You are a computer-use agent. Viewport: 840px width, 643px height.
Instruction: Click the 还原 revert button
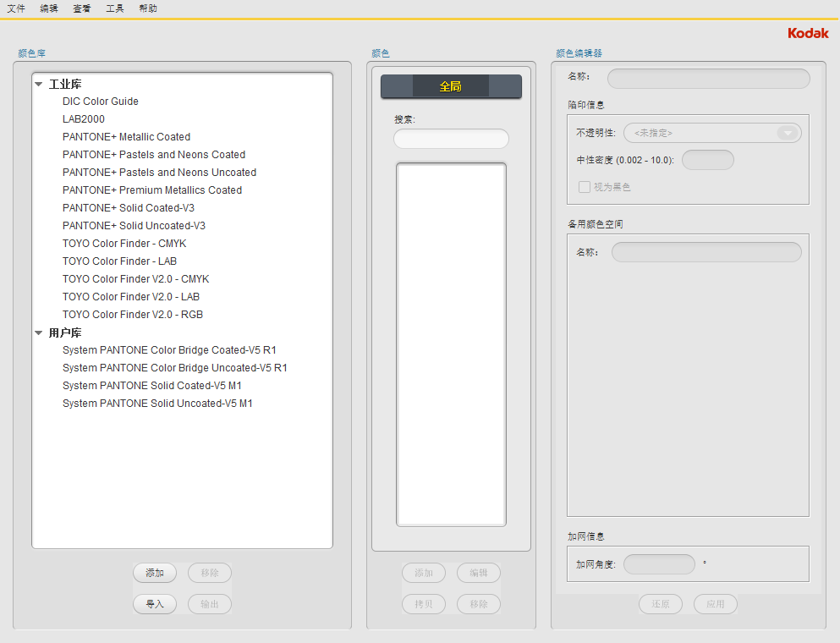(x=661, y=604)
